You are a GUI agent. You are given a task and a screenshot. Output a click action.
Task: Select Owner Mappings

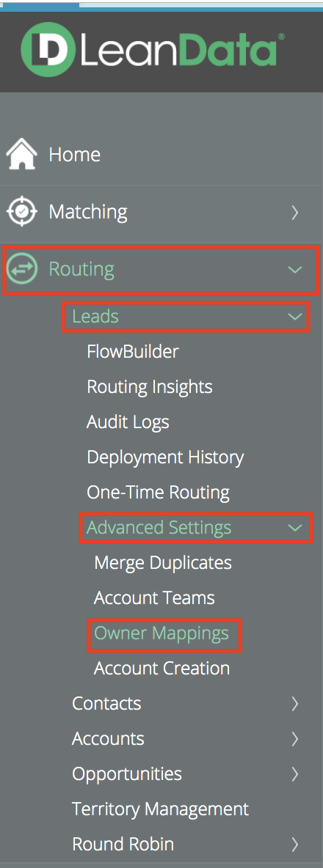pyautogui.click(x=161, y=633)
